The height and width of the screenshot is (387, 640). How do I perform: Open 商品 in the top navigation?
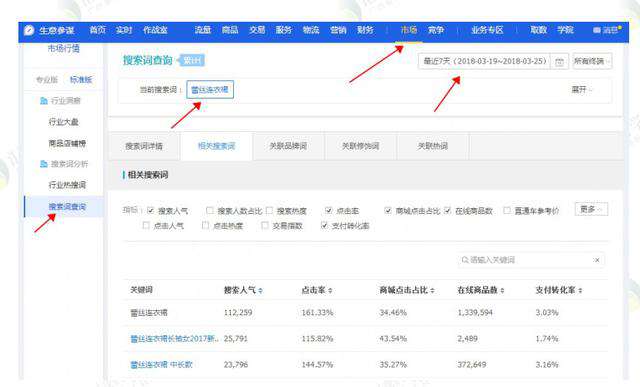coord(230,30)
